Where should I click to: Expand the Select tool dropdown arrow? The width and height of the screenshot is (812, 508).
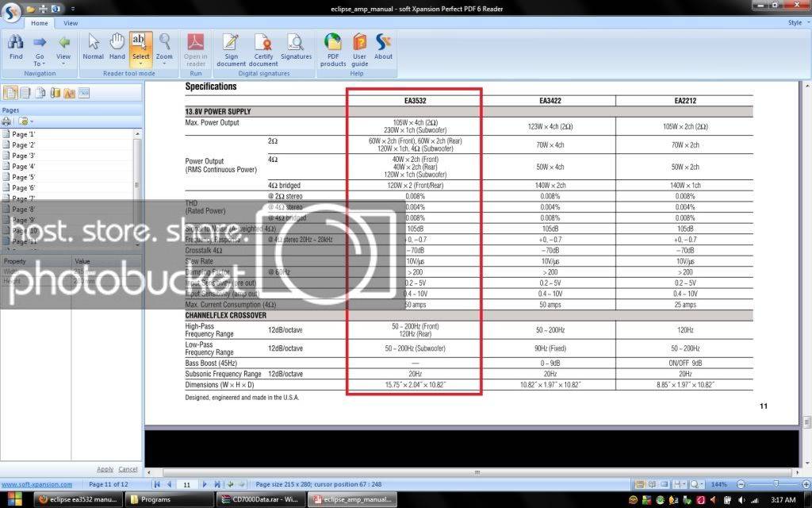tap(140, 63)
